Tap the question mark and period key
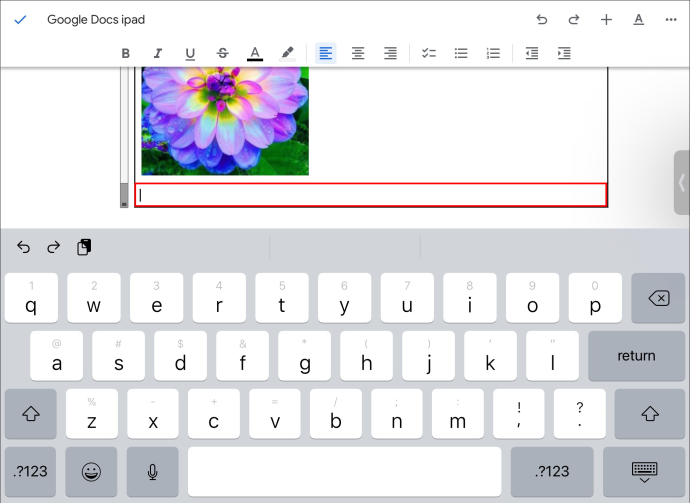This screenshot has height=503, width=690. click(x=580, y=414)
